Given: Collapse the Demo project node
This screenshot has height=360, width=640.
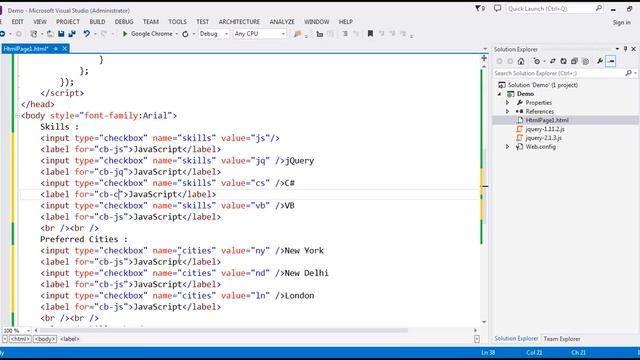Looking at the screenshot, I should [500, 94].
